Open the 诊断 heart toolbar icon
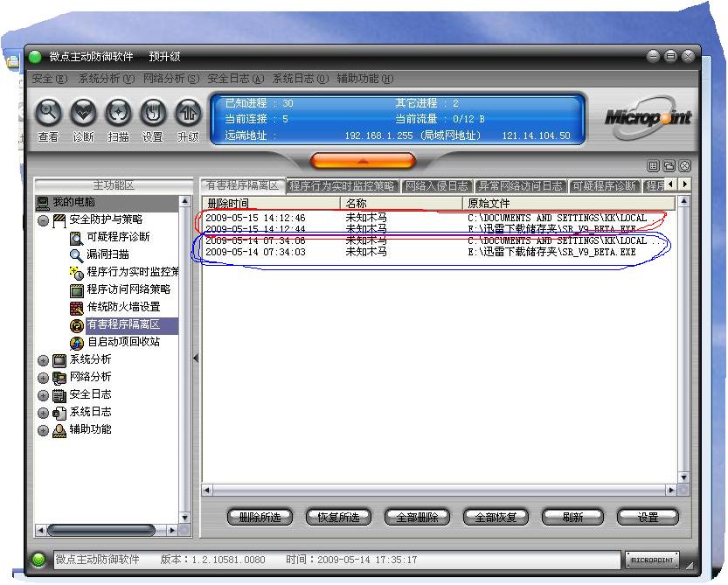Image resolution: width=728 pixels, height=585 pixels. pyautogui.click(x=83, y=113)
